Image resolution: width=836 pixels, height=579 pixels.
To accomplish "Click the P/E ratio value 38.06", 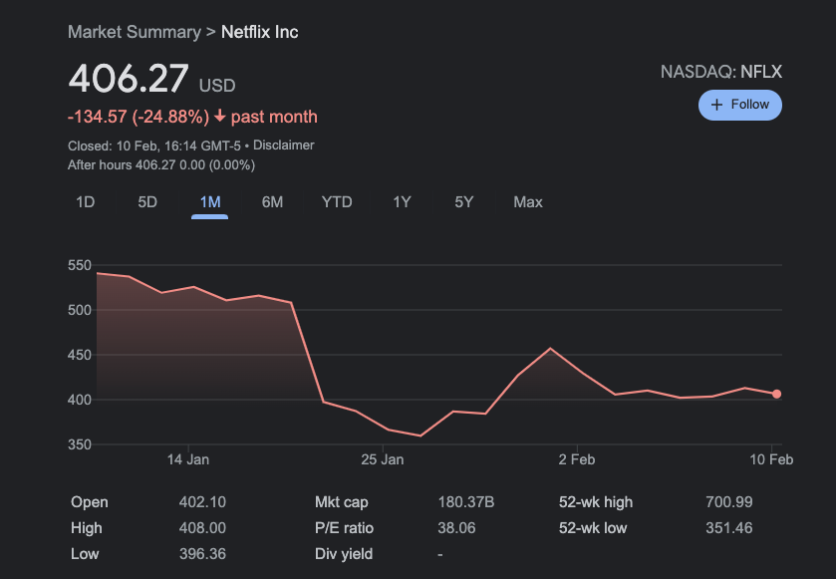I will 456,528.
